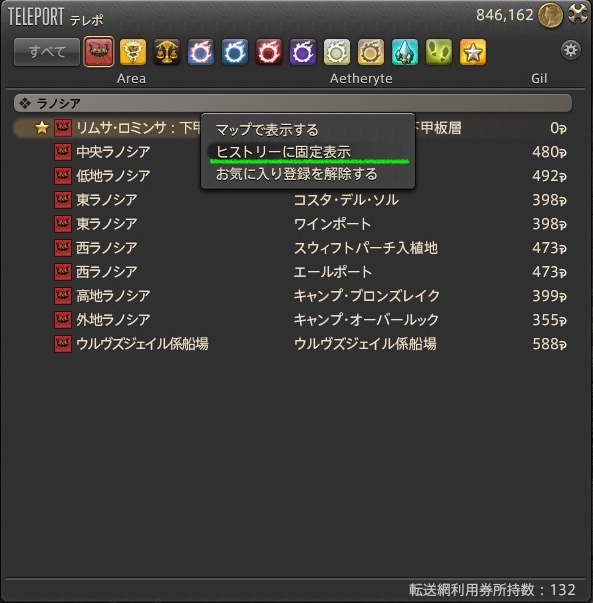Select the red La Noscea region filter icon
The width and height of the screenshot is (593, 603).
pos(99,52)
